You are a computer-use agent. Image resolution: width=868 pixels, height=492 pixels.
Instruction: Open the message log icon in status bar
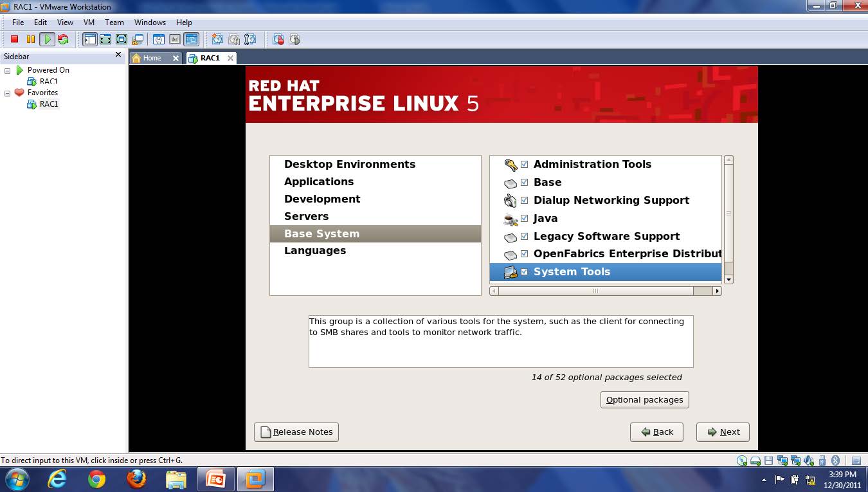[856, 460]
